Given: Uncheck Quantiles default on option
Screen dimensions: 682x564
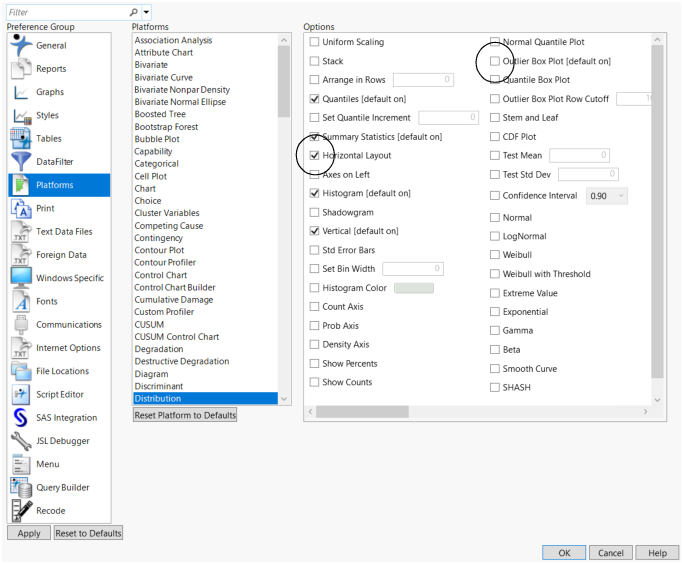Looking at the screenshot, I should 314,99.
